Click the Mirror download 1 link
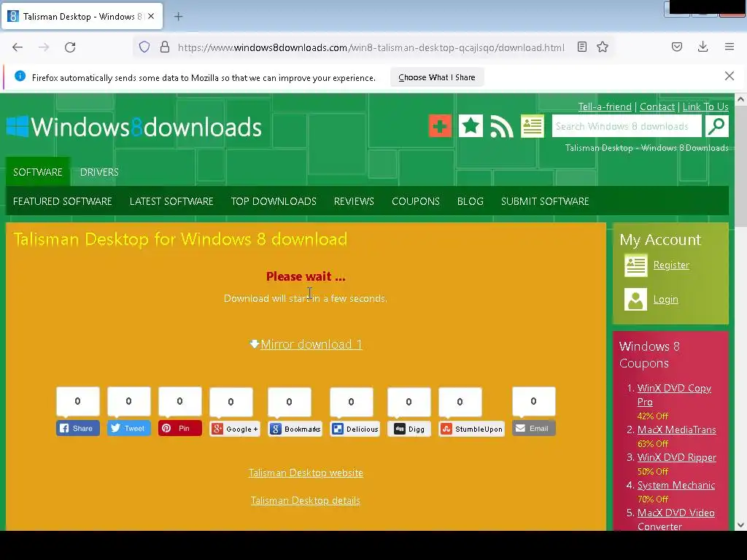 [x=311, y=344]
